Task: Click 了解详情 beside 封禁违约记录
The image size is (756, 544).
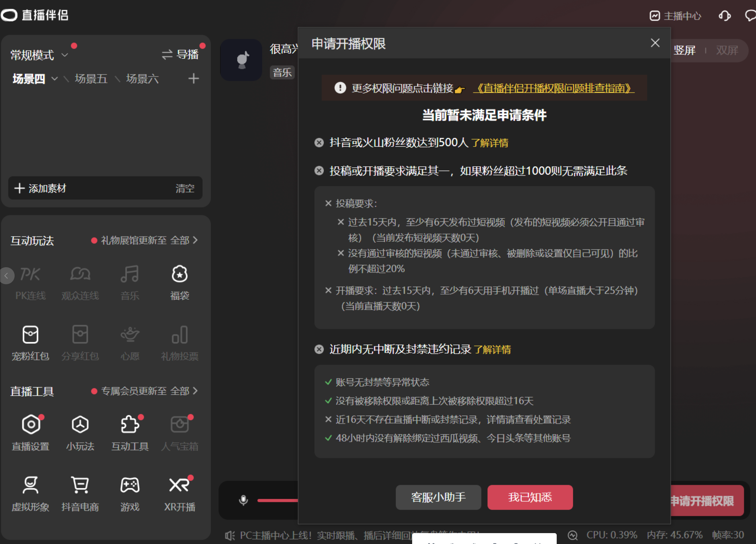Action: [492, 350]
